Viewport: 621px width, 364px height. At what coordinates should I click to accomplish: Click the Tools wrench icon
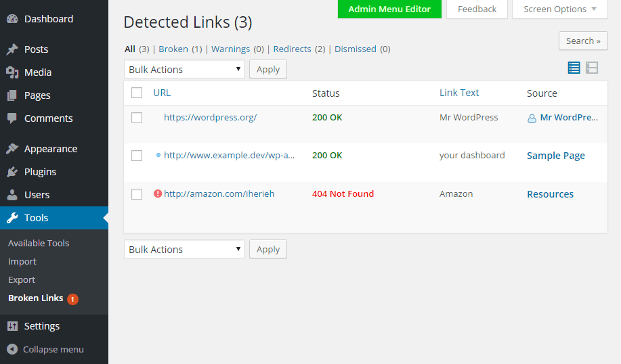(x=12, y=218)
